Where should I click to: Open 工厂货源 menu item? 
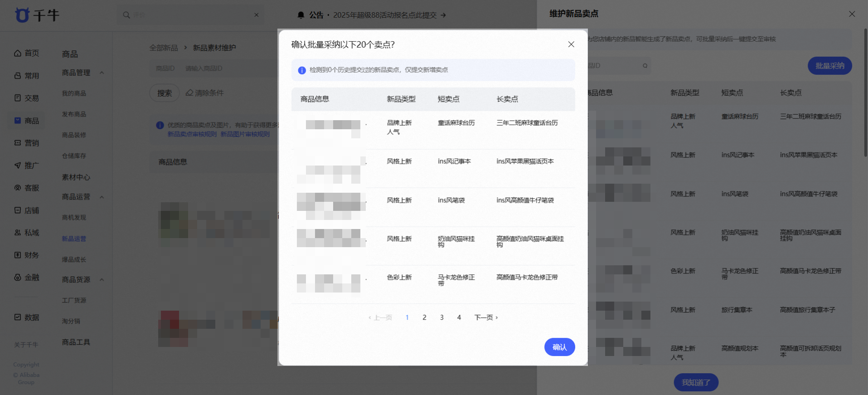74,300
